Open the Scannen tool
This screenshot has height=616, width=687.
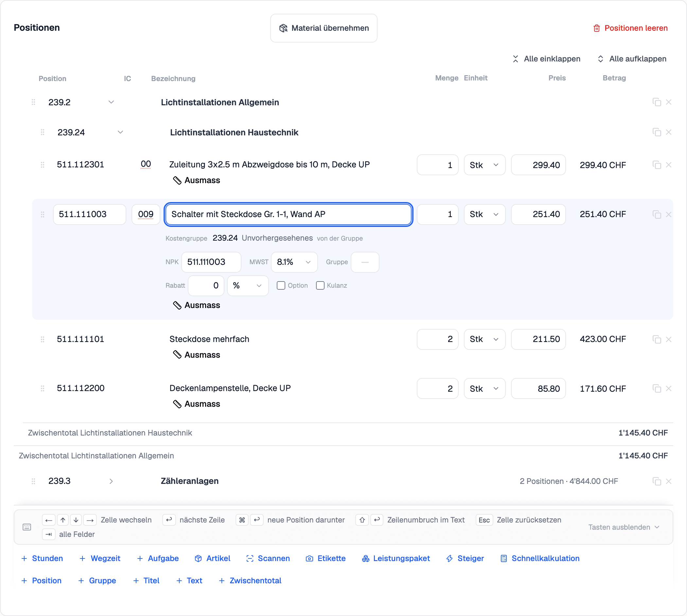[268, 558]
